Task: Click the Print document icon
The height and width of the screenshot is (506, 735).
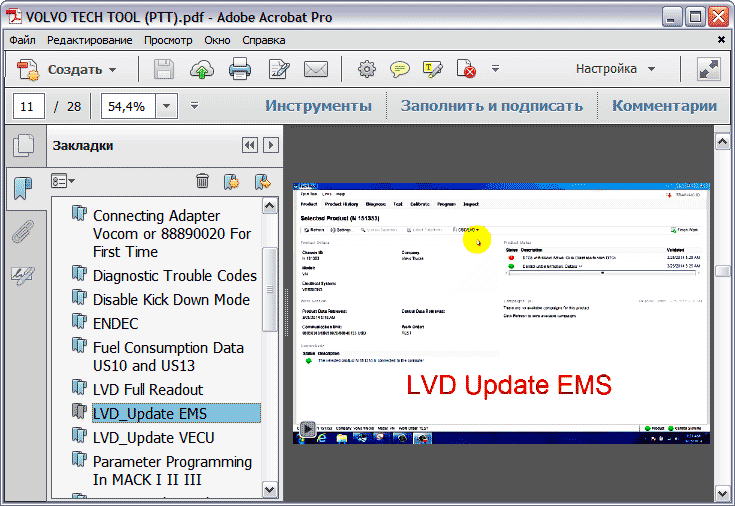Action: pos(240,69)
